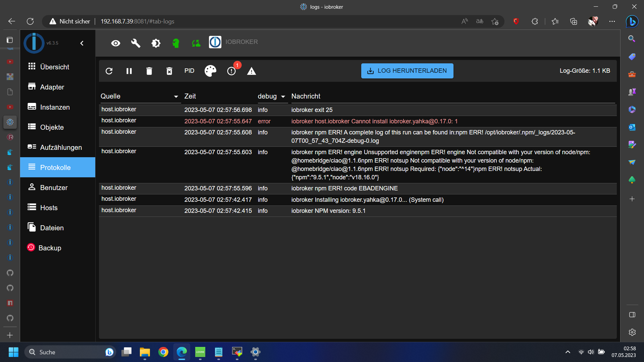The height and width of the screenshot is (362, 644).
Task: Open Chrome from taskbar
Action: pos(163,352)
